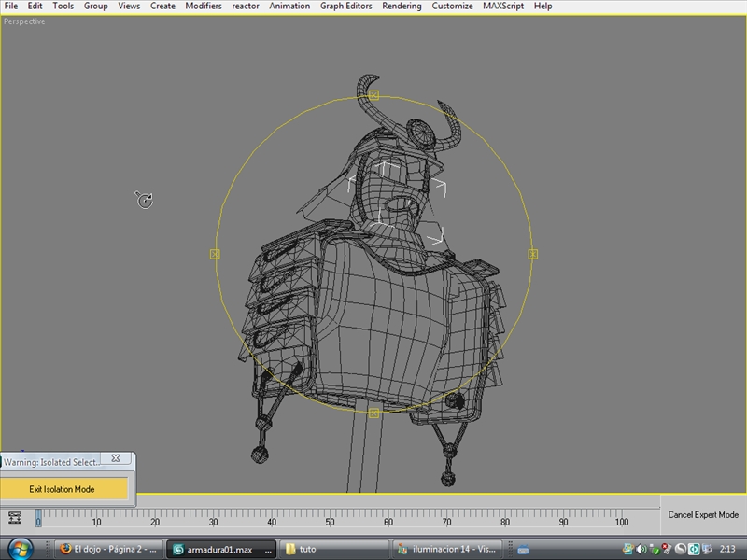This screenshot has width=747, height=560.
Task: Click the taskbar clock showing 2:13
Action: coord(727,549)
